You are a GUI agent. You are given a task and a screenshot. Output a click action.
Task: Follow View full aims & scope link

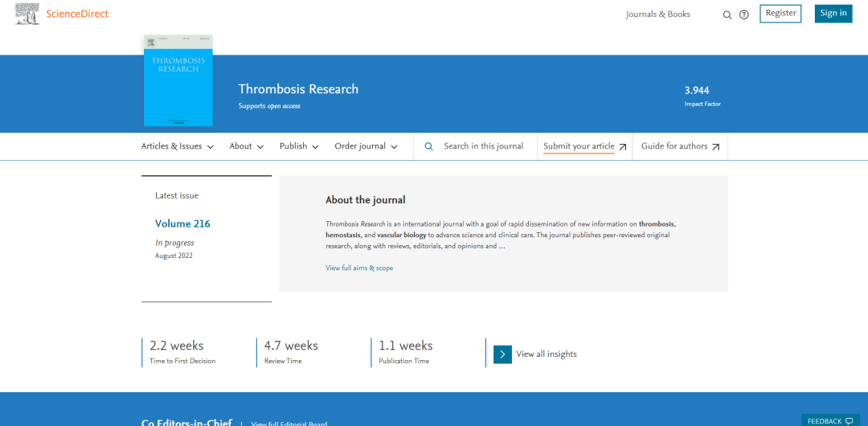[359, 268]
